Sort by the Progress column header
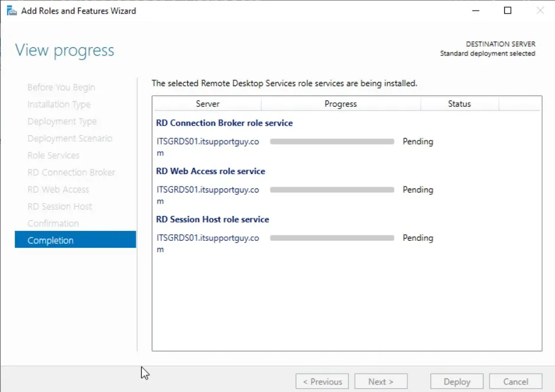The height and width of the screenshot is (392, 555). pyautogui.click(x=341, y=104)
